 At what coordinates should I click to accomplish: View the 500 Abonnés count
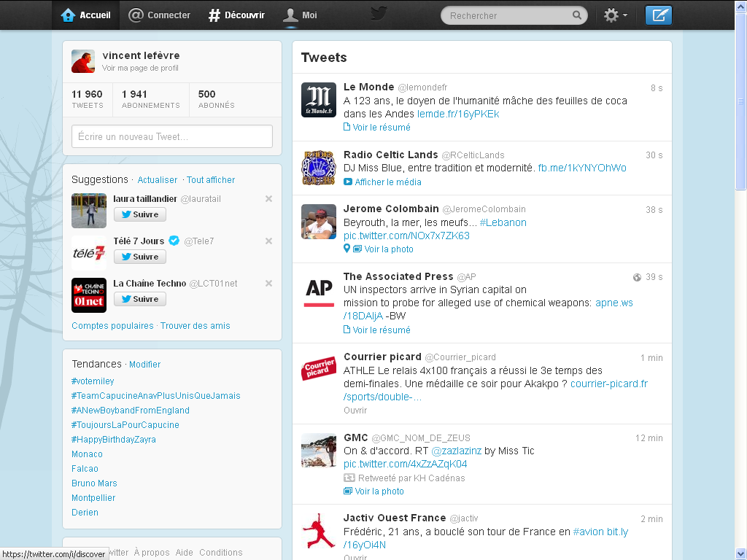point(216,99)
